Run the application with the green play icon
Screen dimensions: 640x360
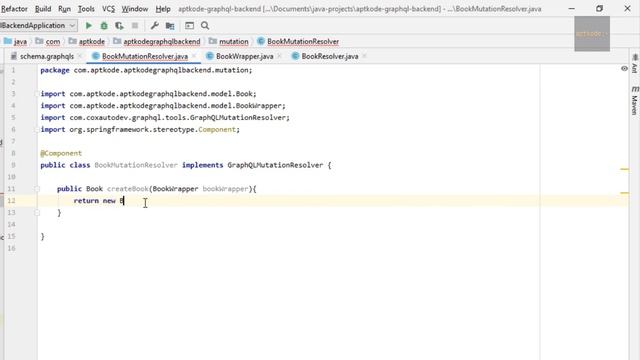[x=89, y=25]
